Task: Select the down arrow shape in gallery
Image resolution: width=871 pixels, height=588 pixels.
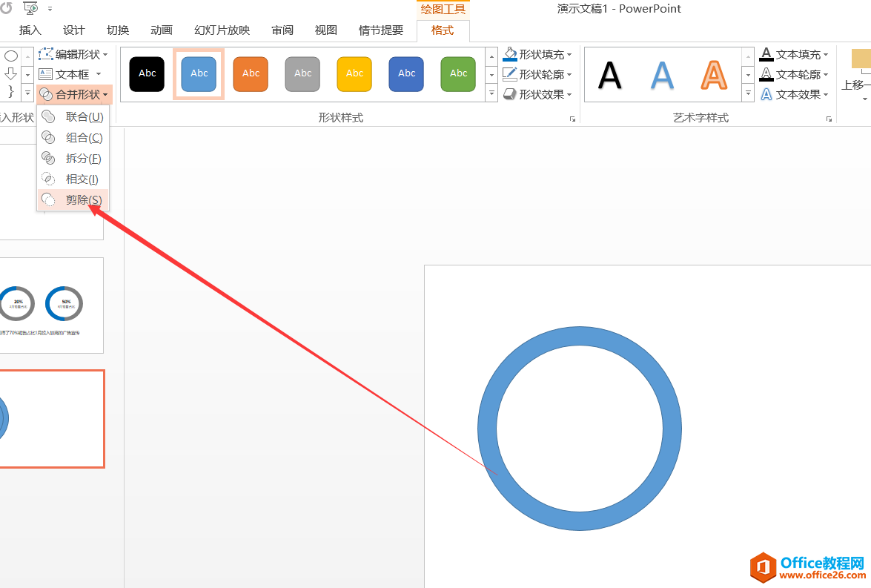Action: click(11, 73)
